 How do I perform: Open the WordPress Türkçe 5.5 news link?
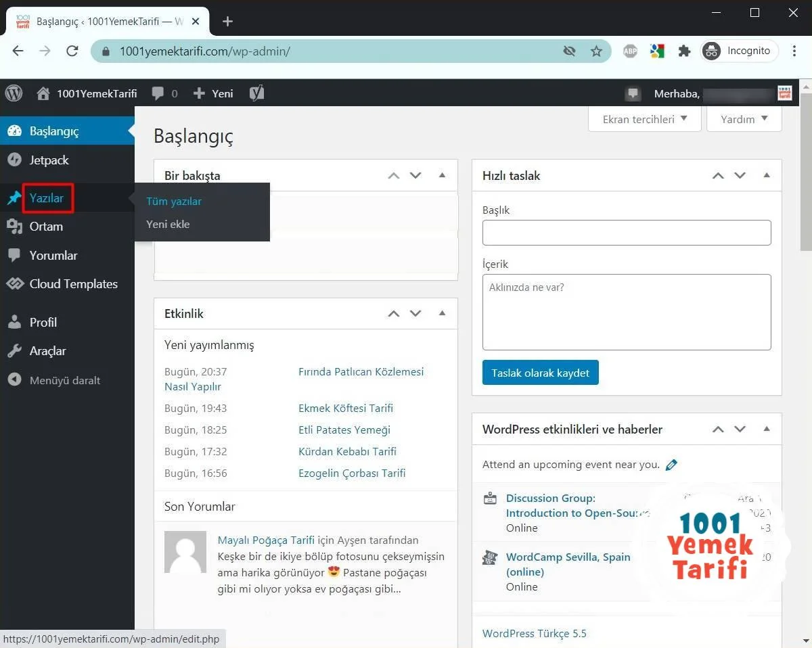click(x=535, y=634)
